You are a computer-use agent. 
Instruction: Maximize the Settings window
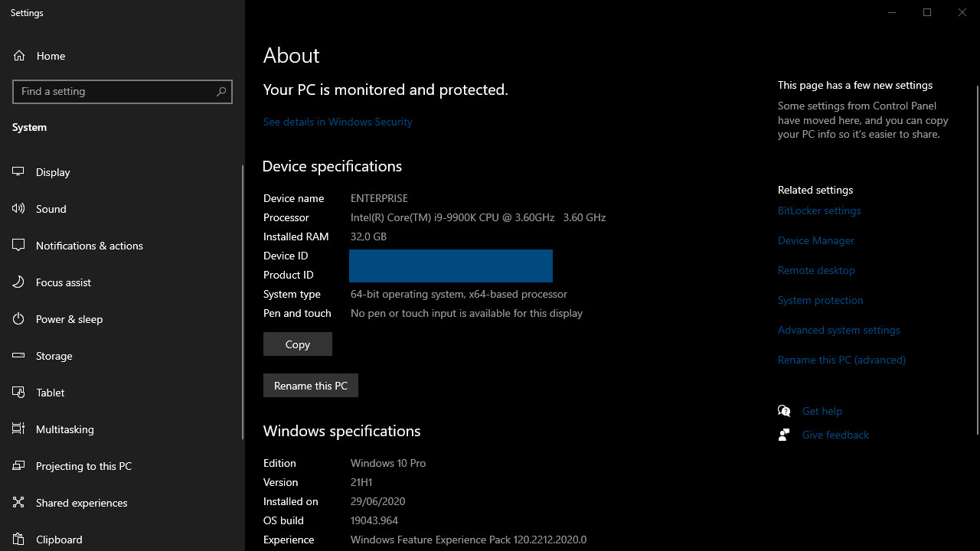[x=927, y=12]
